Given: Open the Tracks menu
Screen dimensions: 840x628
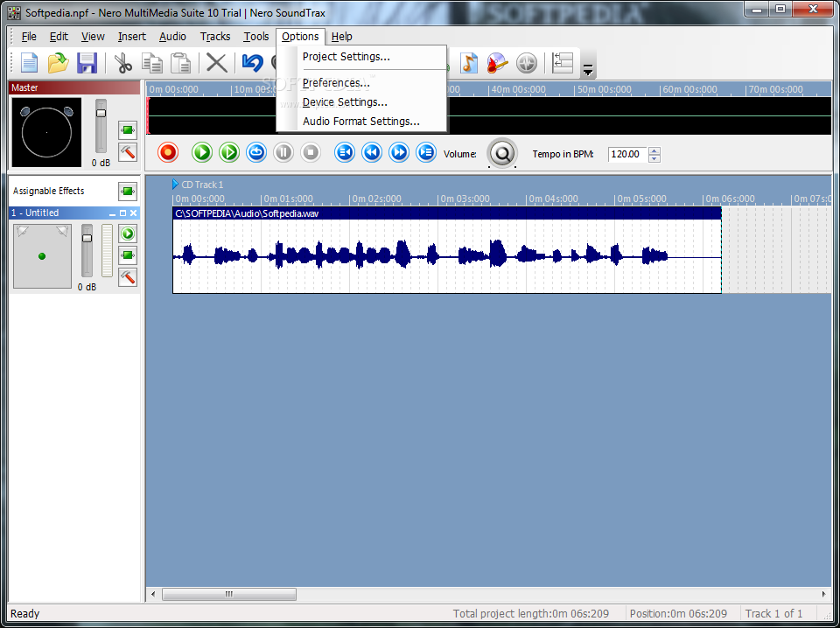Looking at the screenshot, I should pyautogui.click(x=215, y=37).
